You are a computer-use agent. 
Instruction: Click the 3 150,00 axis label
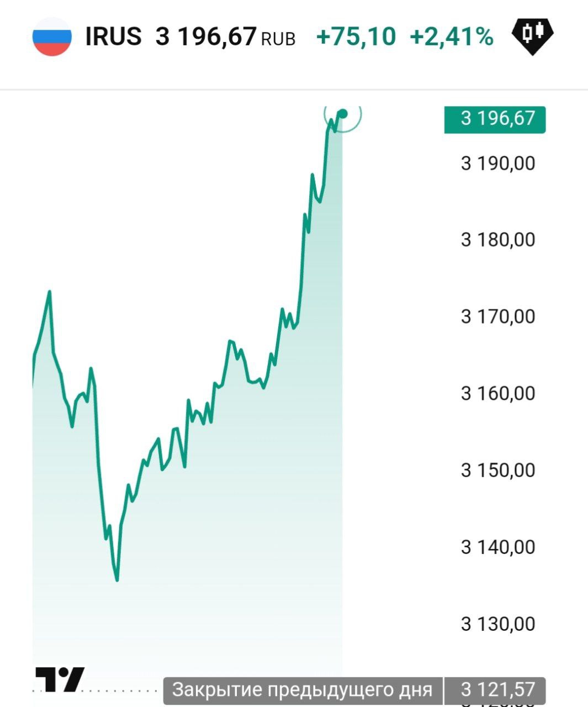click(x=498, y=470)
